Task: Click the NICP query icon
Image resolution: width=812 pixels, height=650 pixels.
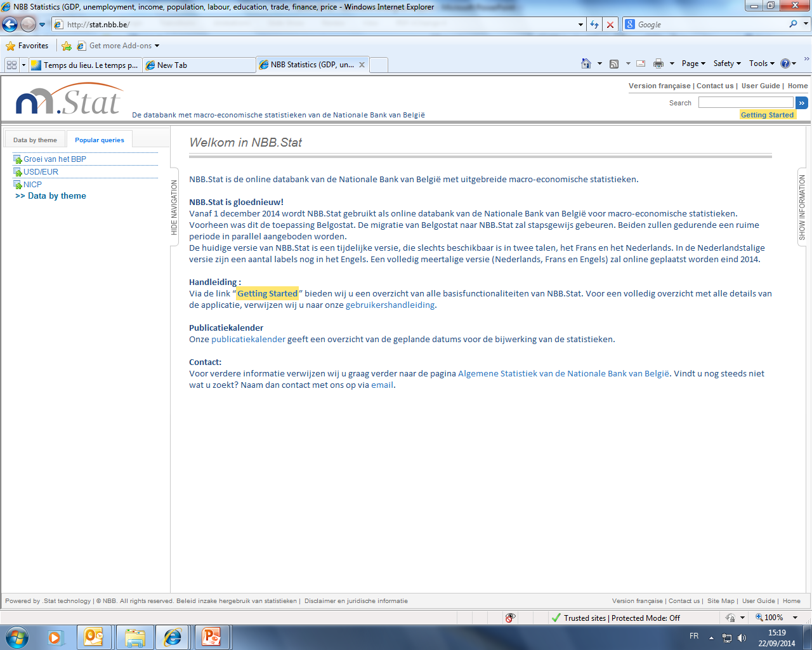Action: pyautogui.click(x=18, y=185)
